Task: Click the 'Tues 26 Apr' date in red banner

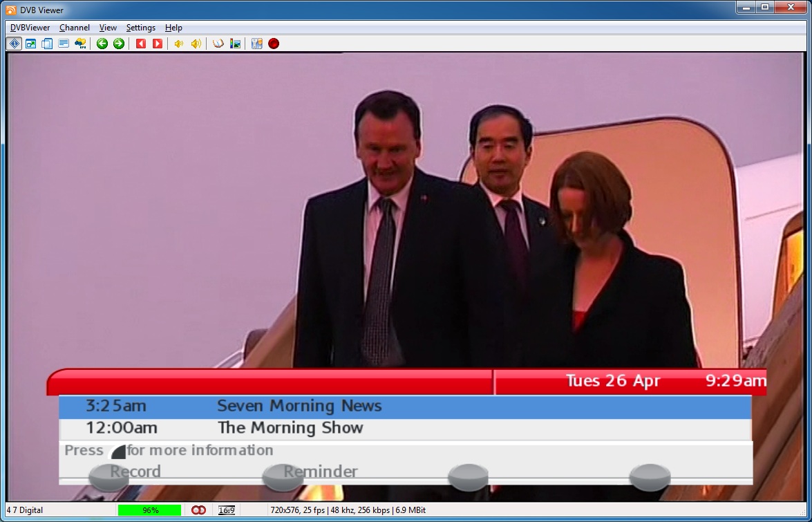Action: click(612, 381)
